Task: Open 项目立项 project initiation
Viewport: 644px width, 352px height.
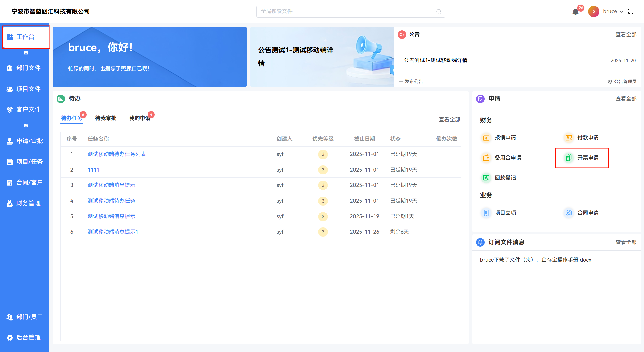Action: 505,213
